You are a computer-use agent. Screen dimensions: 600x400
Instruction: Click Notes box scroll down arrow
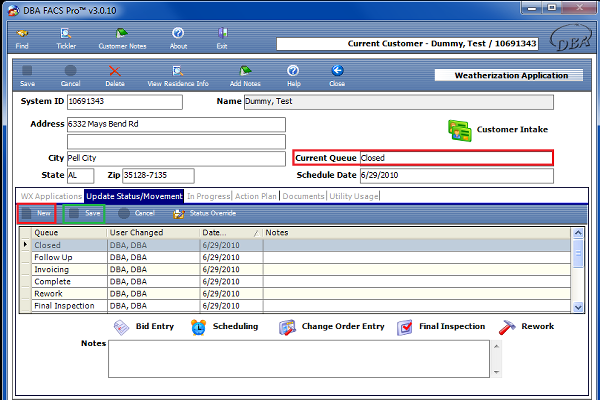pos(496,372)
